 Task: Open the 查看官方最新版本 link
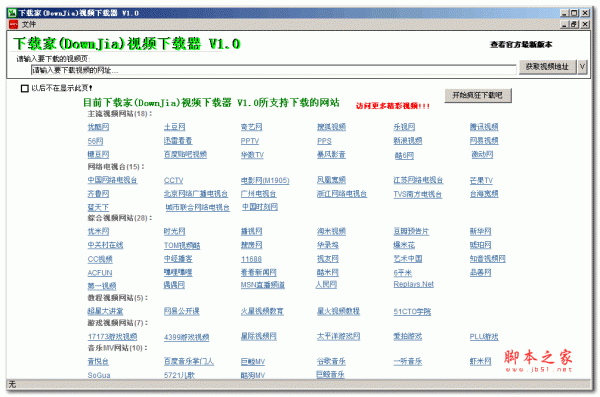point(521,45)
